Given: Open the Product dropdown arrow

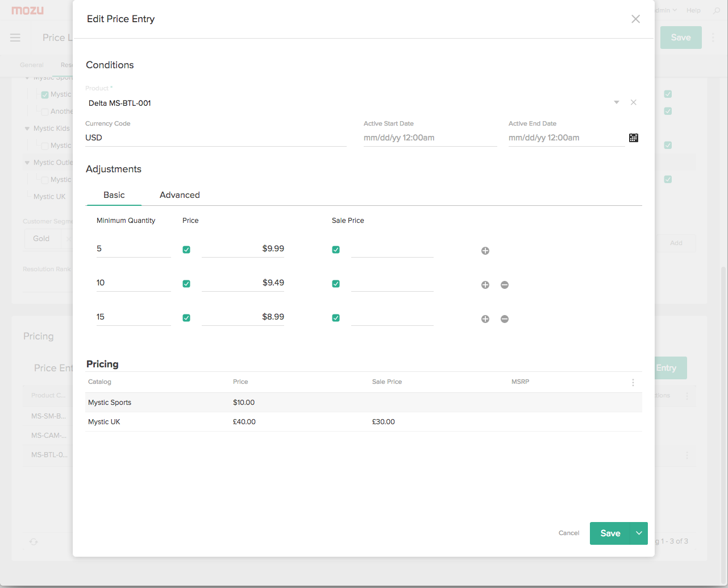Looking at the screenshot, I should pos(616,102).
